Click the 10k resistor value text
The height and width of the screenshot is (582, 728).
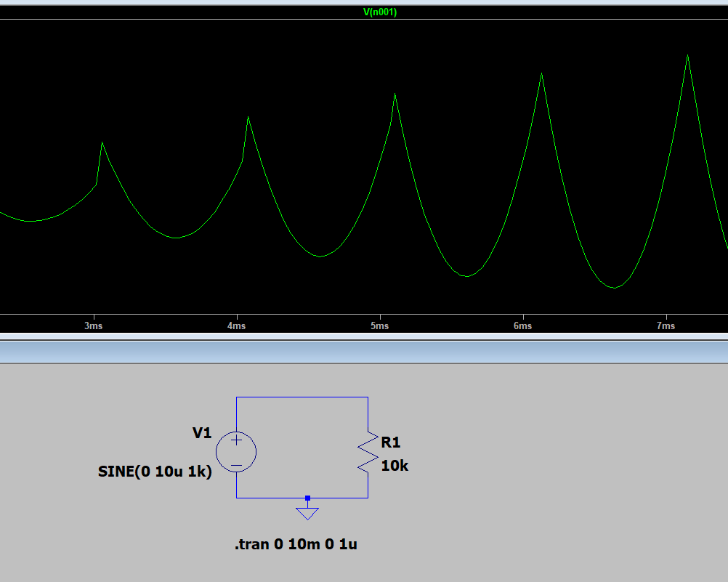coord(395,466)
